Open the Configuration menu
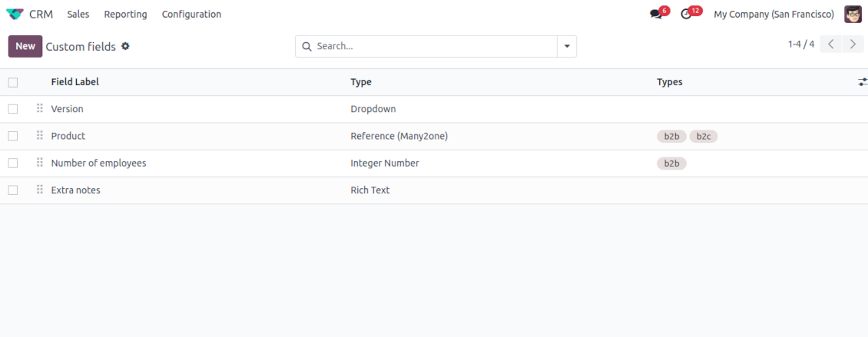Screen dimensions: 868x337 [191, 15]
